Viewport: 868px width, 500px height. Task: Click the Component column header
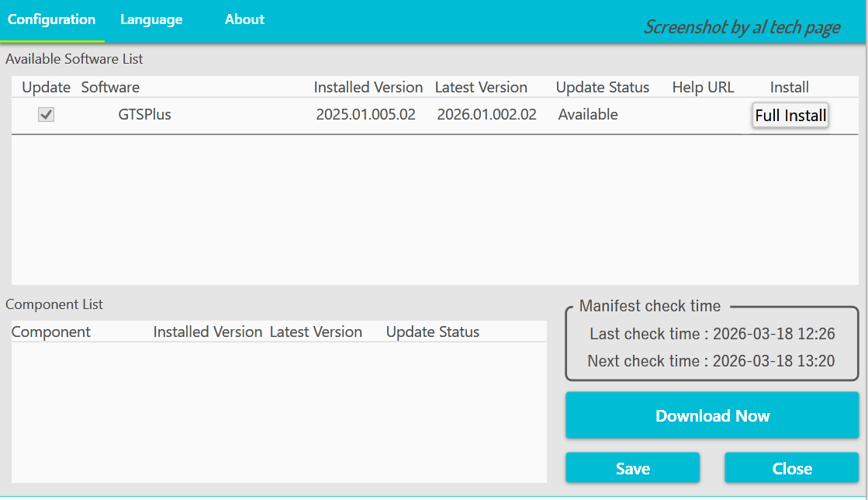(x=51, y=332)
